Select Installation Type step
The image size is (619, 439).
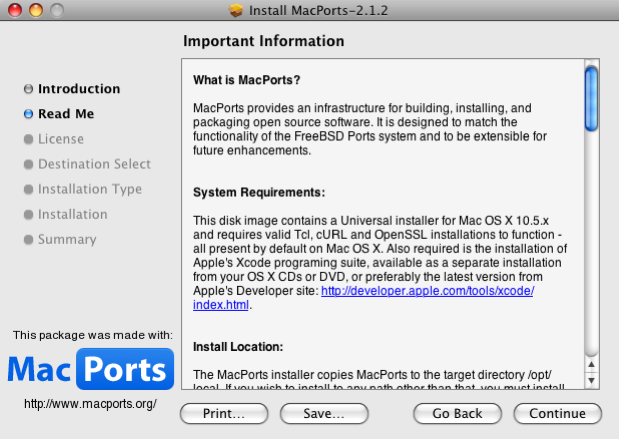pyautogui.click(x=89, y=189)
